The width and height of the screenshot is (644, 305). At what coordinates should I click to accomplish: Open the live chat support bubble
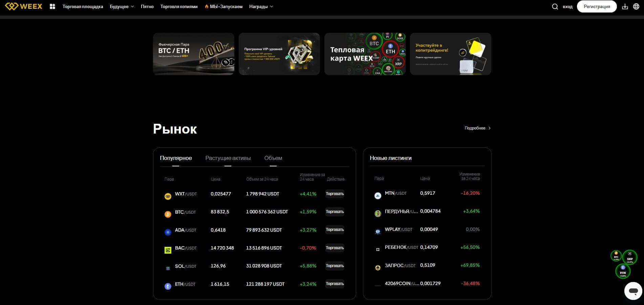click(633, 291)
